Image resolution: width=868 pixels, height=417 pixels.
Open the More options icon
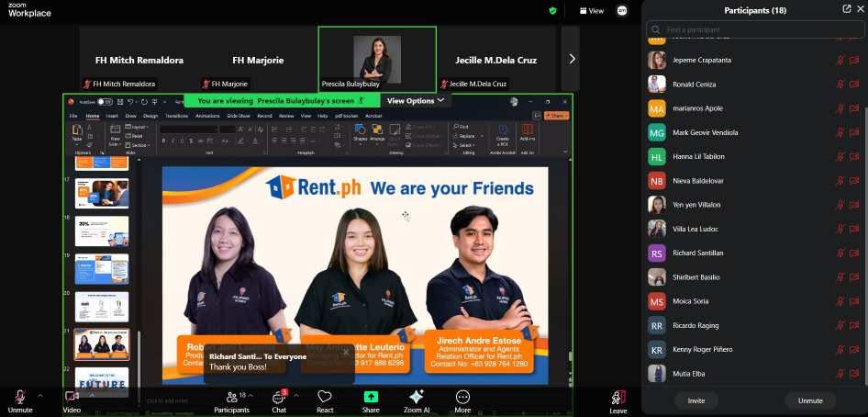pos(462,397)
